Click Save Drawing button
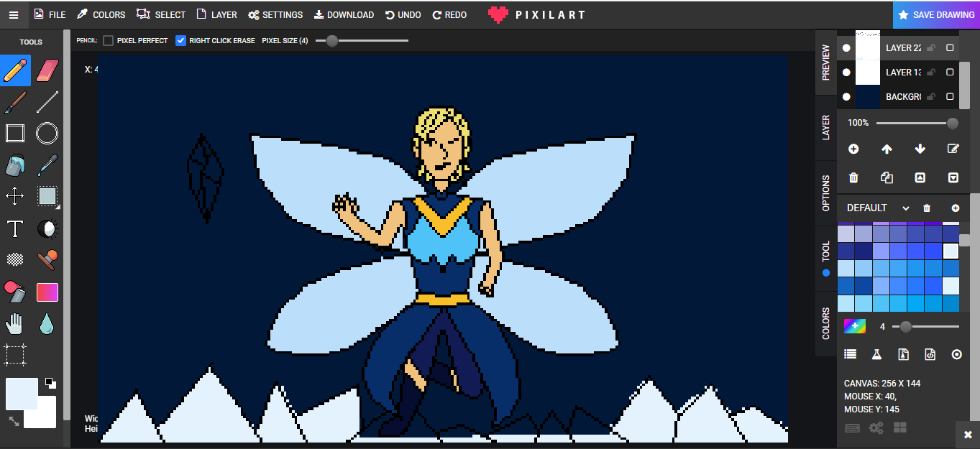The width and height of the screenshot is (980, 449). click(x=936, y=14)
